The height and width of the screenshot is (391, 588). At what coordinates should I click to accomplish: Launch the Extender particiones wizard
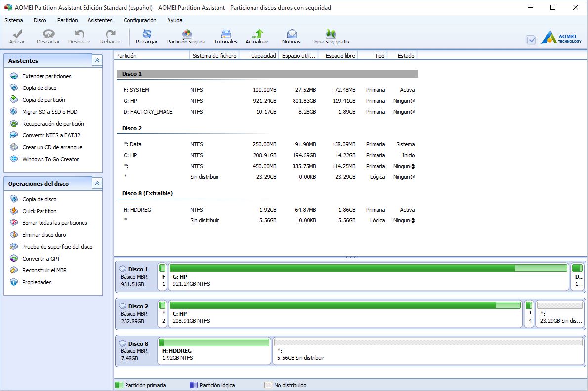pyautogui.click(x=46, y=76)
